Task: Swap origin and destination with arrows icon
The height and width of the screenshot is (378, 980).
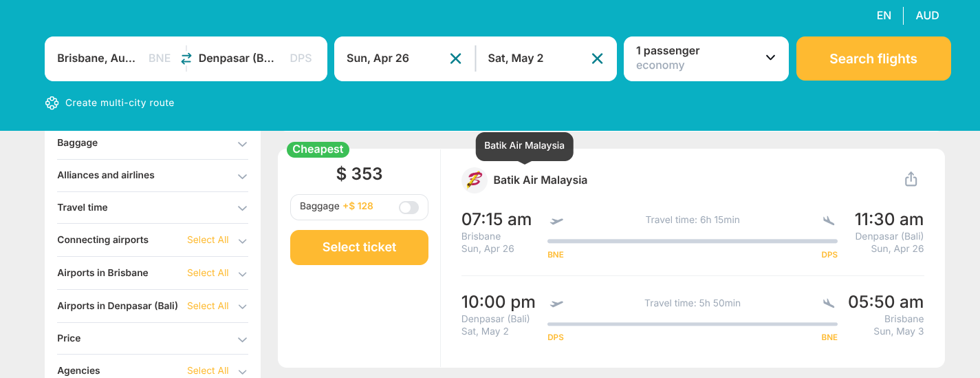Action: tap(186, 59)
